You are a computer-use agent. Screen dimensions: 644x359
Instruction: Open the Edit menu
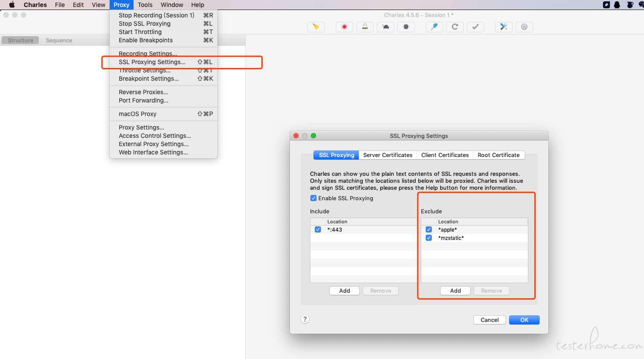pos(79,5)
